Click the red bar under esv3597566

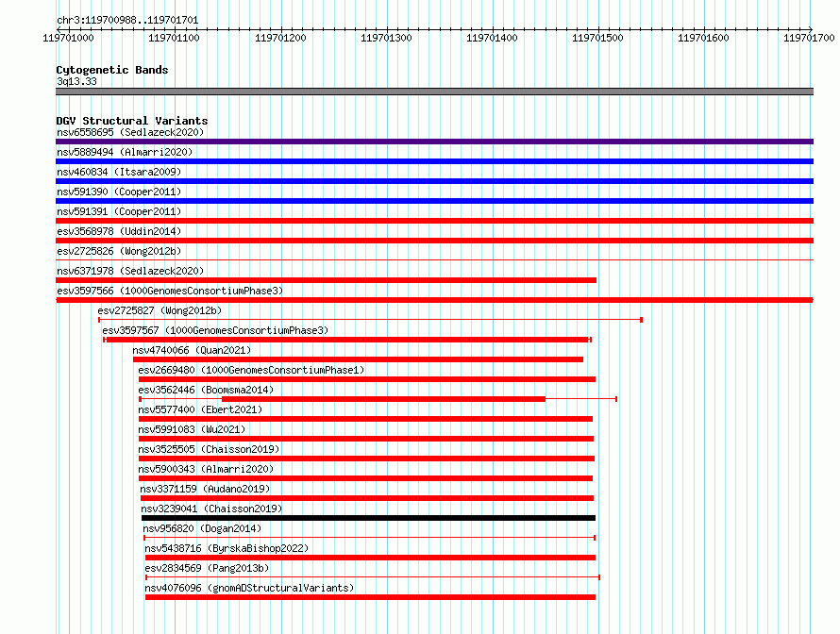click(434, 300)
